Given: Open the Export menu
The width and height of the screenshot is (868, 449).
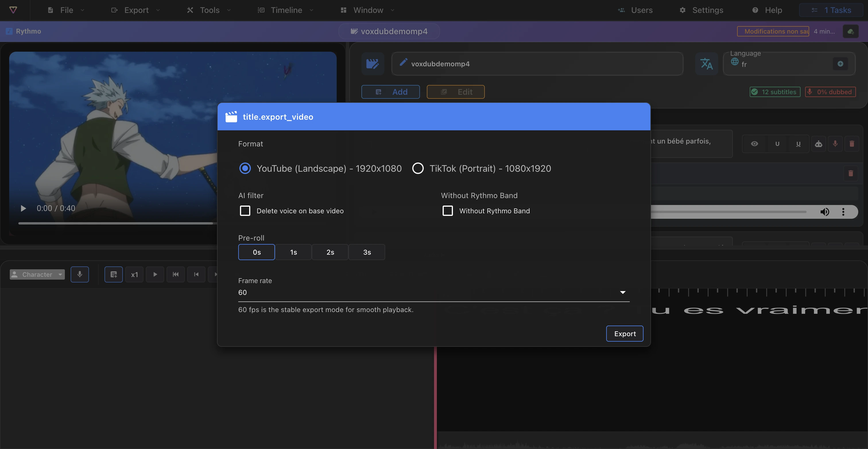Looking at the screenshot, I should coord(136,10).
